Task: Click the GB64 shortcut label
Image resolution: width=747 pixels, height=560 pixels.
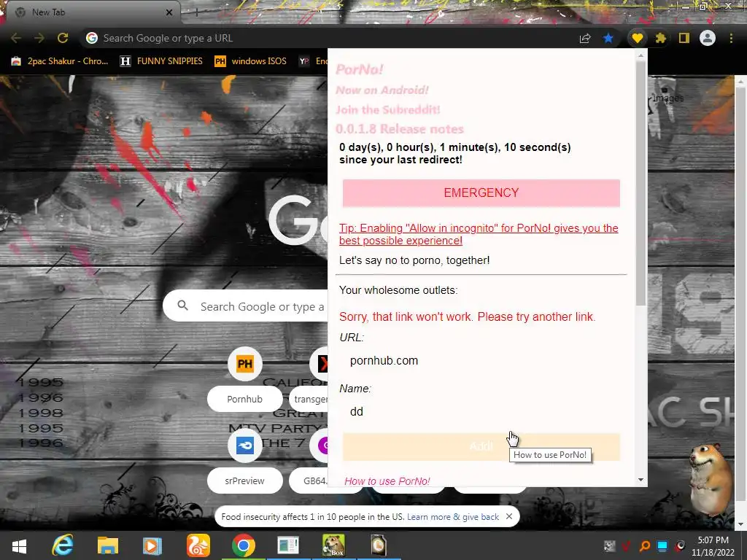Action: (315, 481)
